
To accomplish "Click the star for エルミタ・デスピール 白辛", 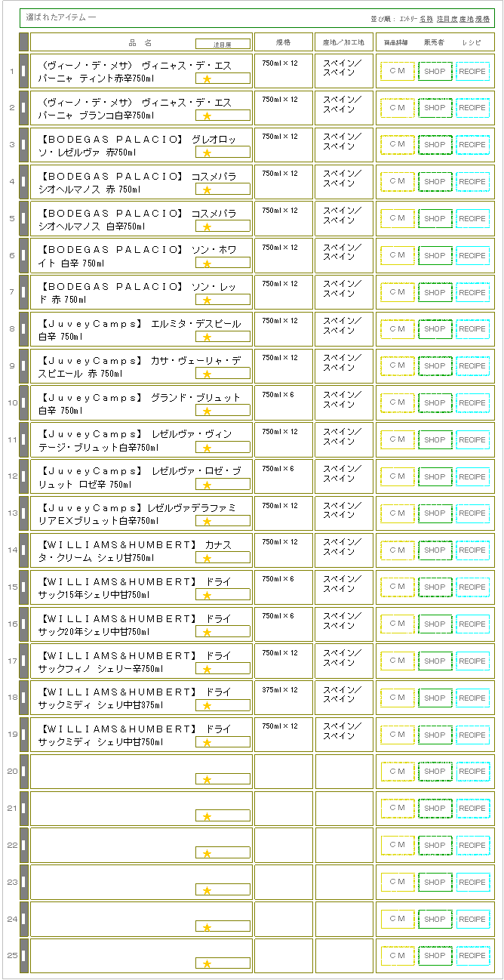I will pos(207,337).
